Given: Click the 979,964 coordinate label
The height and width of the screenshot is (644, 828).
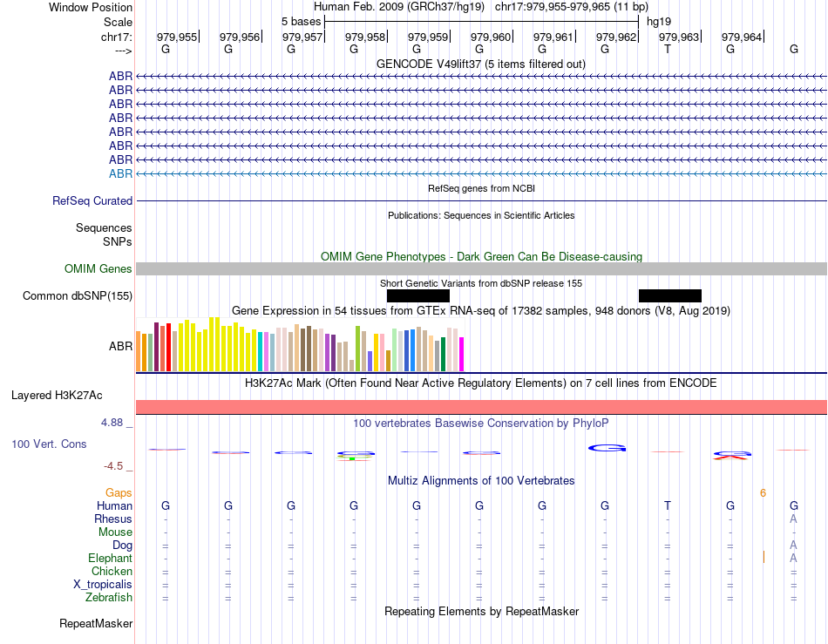Looking at the screenshot, I should click(742, 37).
